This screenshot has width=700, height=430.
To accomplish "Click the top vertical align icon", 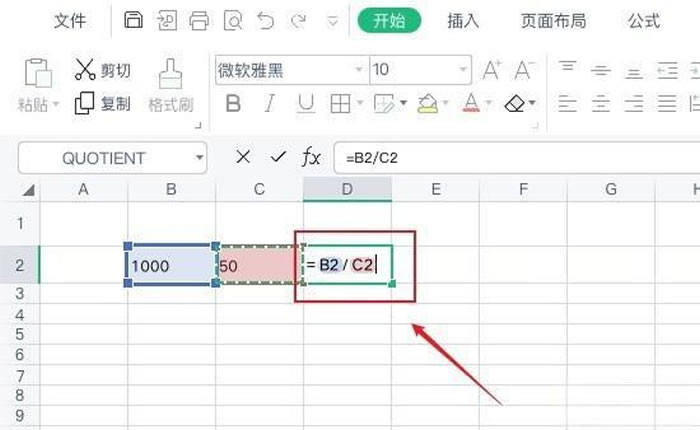I will click(x=567, y=67).
